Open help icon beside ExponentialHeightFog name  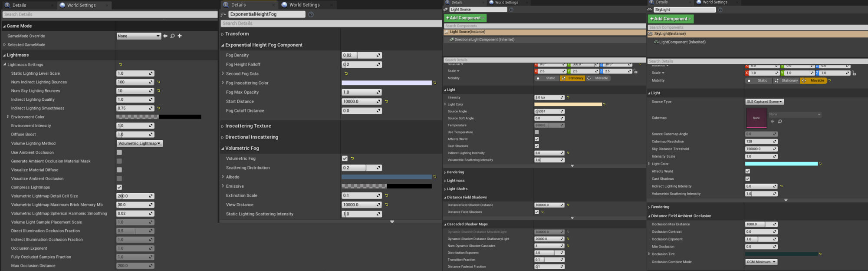pyautogui.click(x=311, y=14)
